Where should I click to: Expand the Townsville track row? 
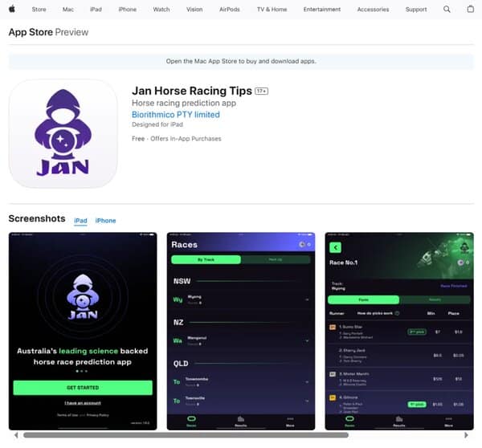click(241, 401)
